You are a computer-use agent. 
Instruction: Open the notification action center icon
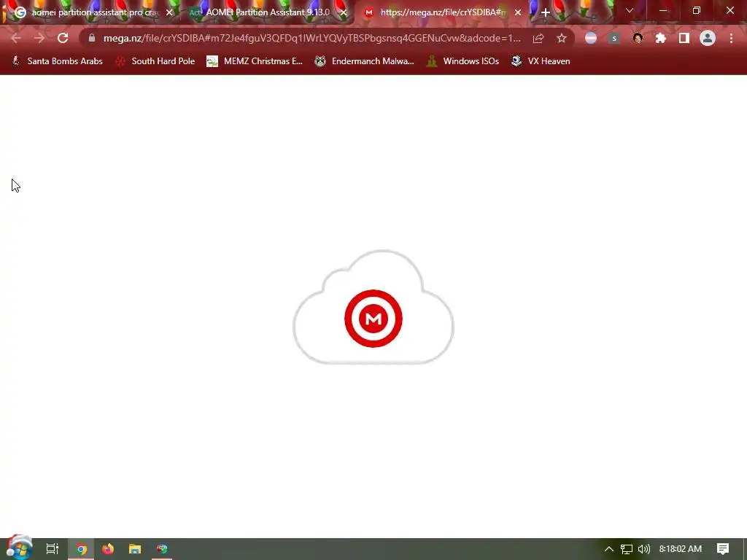(x=723, y=549)
